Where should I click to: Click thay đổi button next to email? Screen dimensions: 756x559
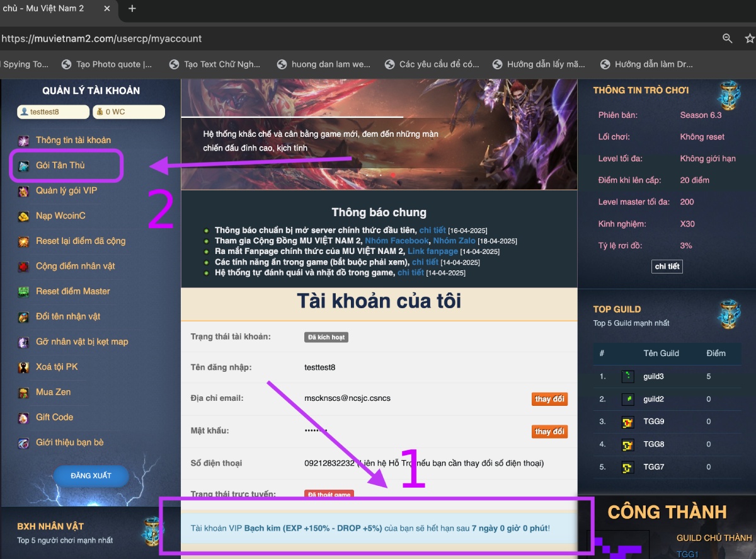coord(549,399)
